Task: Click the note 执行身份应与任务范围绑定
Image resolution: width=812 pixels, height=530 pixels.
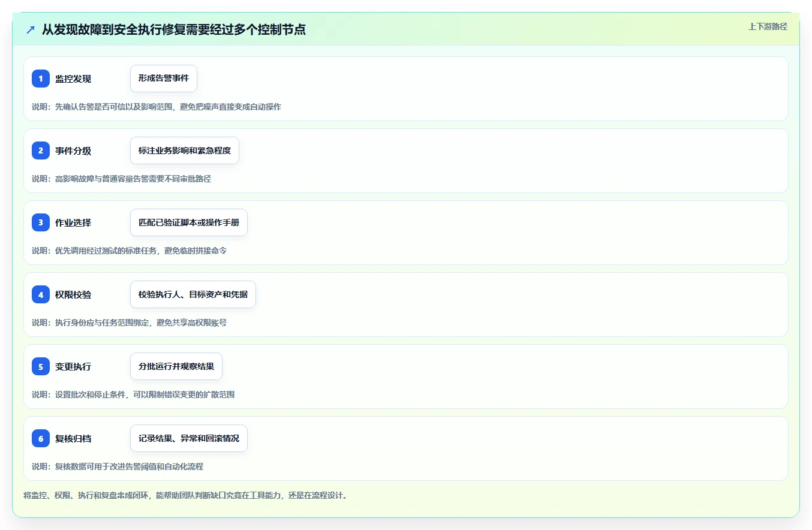Action: 102,323
